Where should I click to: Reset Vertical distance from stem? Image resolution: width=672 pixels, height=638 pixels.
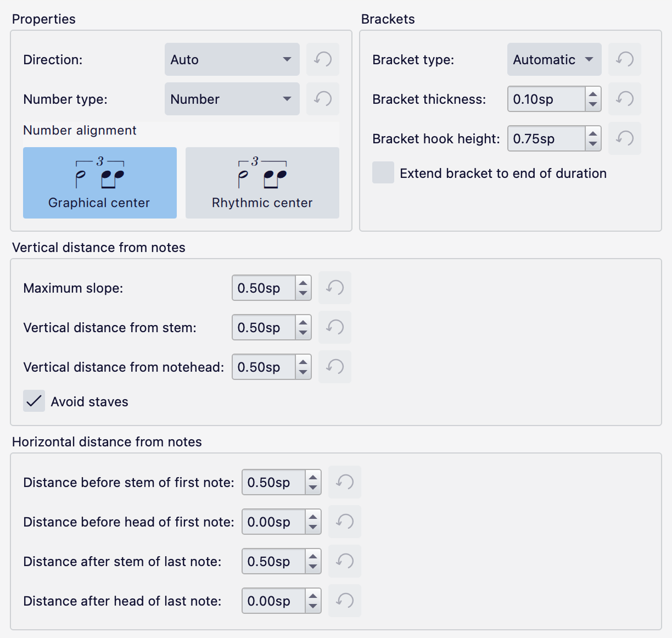tap(335, 327)
